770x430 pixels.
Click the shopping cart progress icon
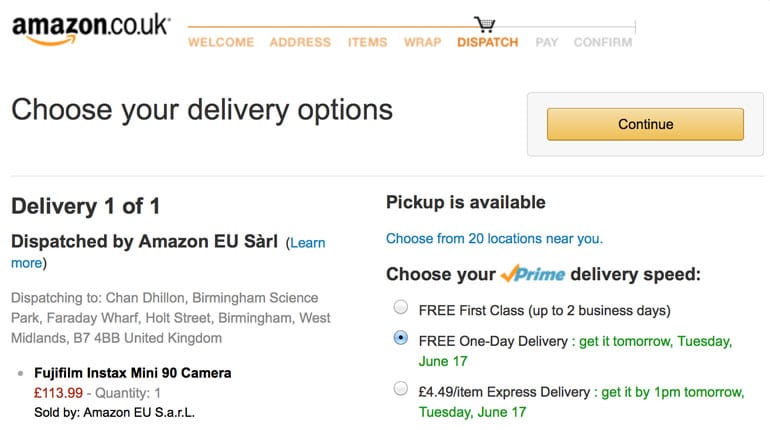coord(485,24)
